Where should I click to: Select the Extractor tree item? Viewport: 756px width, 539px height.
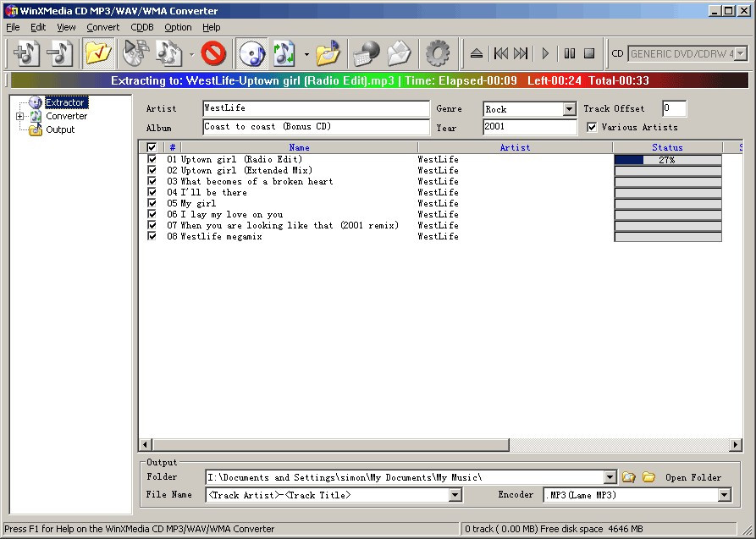click(x=64, y=102)
